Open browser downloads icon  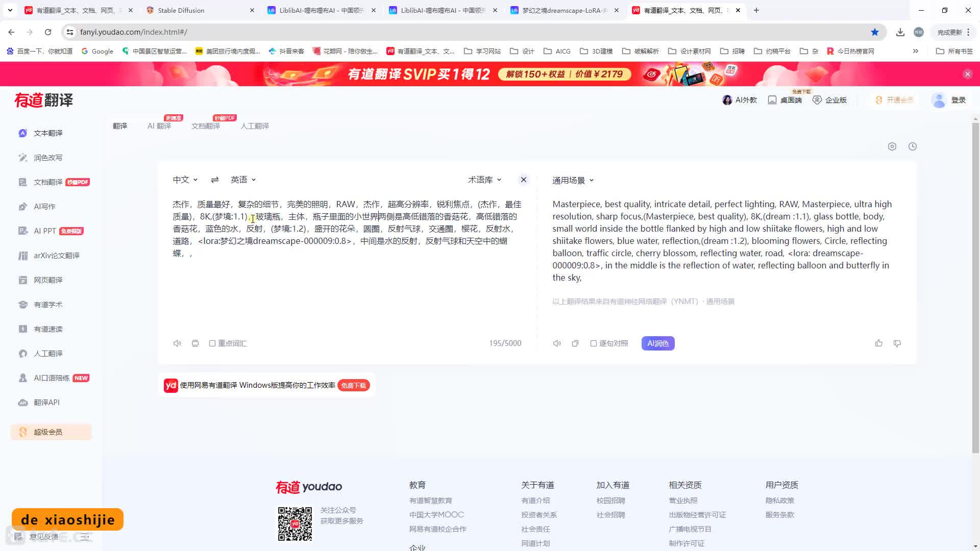pos(900,32)
